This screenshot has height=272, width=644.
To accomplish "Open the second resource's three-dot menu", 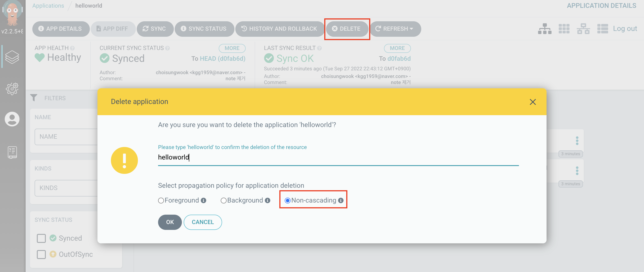I will click(577, 171).
